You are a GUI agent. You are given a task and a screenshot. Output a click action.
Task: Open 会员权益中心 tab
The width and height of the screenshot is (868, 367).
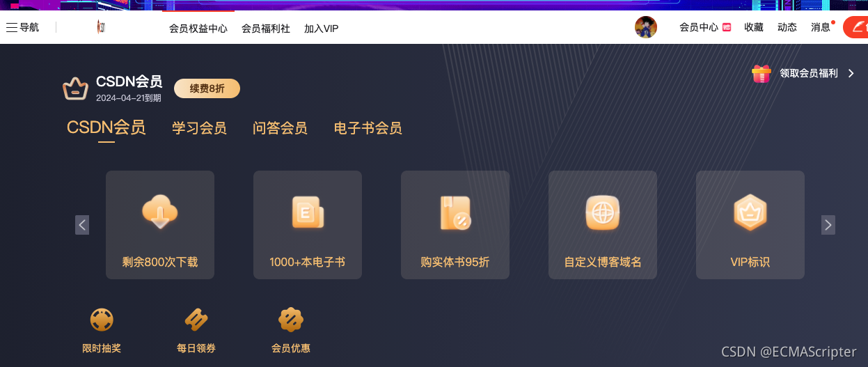[x=198, y=29]
